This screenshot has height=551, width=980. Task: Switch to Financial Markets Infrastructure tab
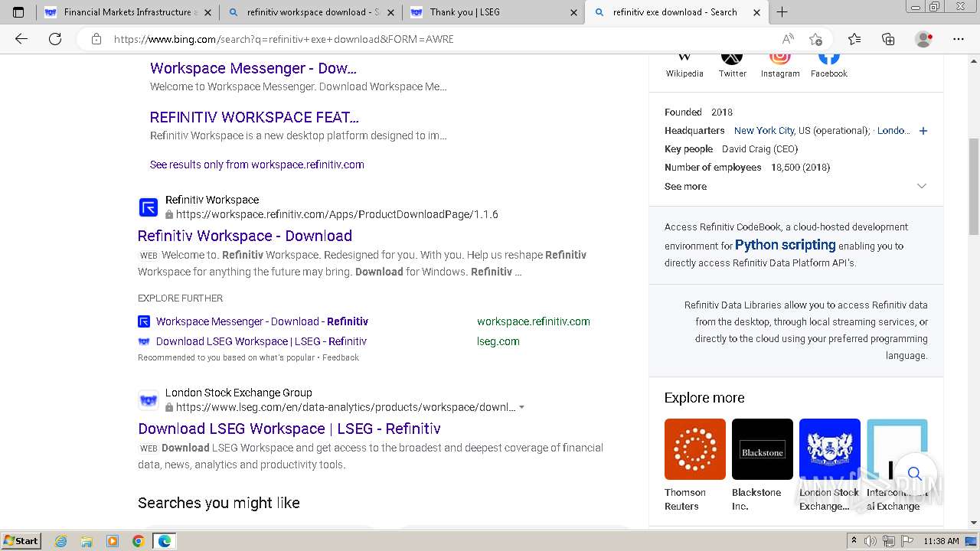(130, 12)
